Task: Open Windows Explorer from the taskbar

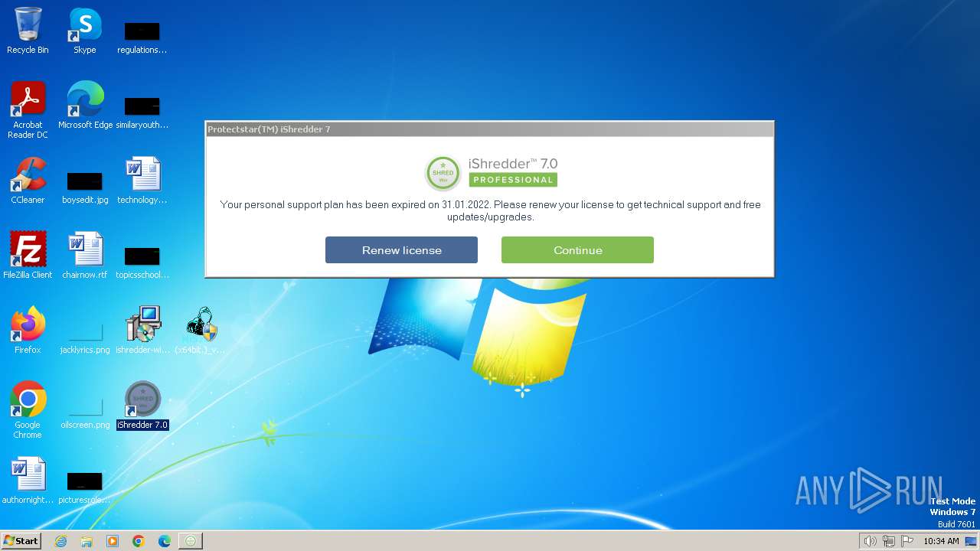Action: coord(87,541)
